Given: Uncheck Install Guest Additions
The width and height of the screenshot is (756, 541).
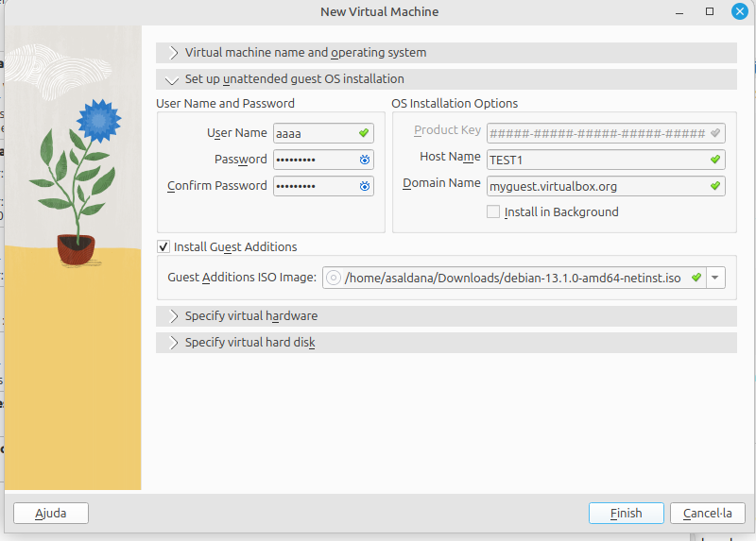Looking at the screenshot, I should [163, 247].
